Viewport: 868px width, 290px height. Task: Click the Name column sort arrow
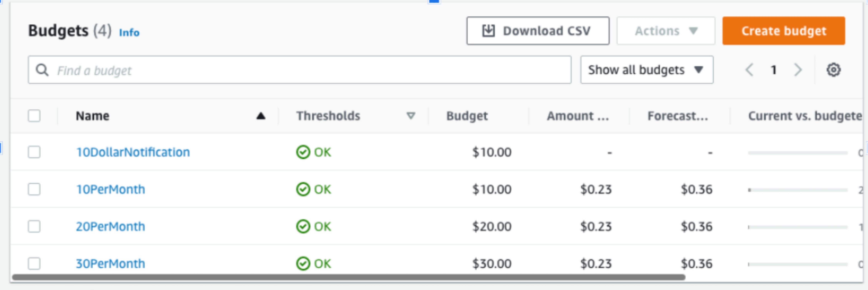260,116
